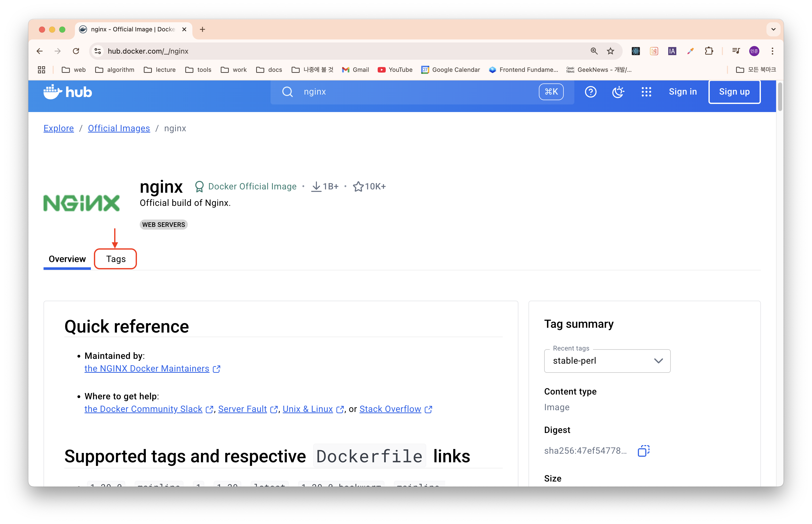This screenshot has width=812, height=524.
Task: Expand the Recent tags dropdown
Action: tap(607, 361)
